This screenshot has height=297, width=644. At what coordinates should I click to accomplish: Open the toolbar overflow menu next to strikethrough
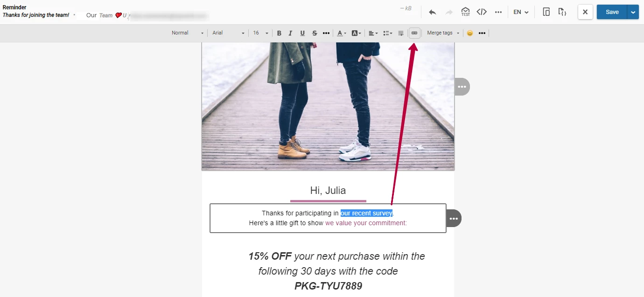(326, 33)
